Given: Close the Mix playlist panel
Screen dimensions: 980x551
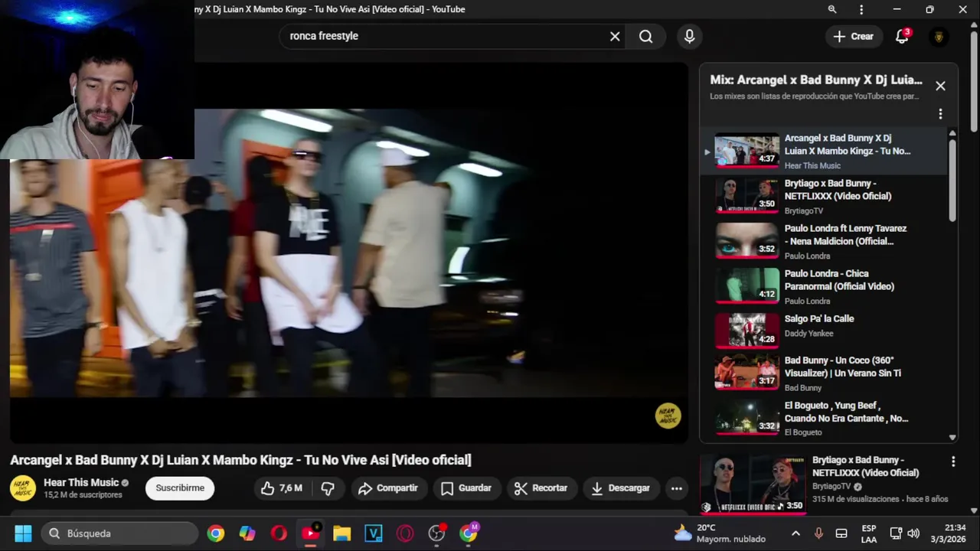Looking at the screenshot, I should 940,86.
